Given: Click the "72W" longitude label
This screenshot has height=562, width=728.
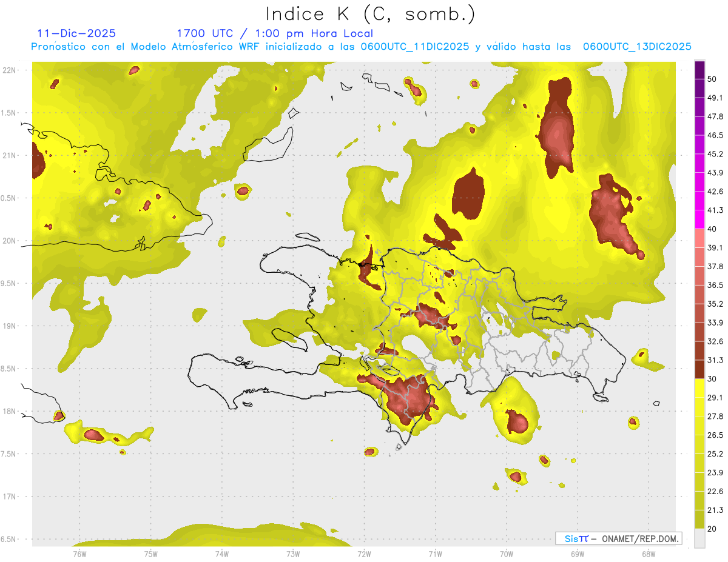Looking at the screenshot, I should [364, 554].
